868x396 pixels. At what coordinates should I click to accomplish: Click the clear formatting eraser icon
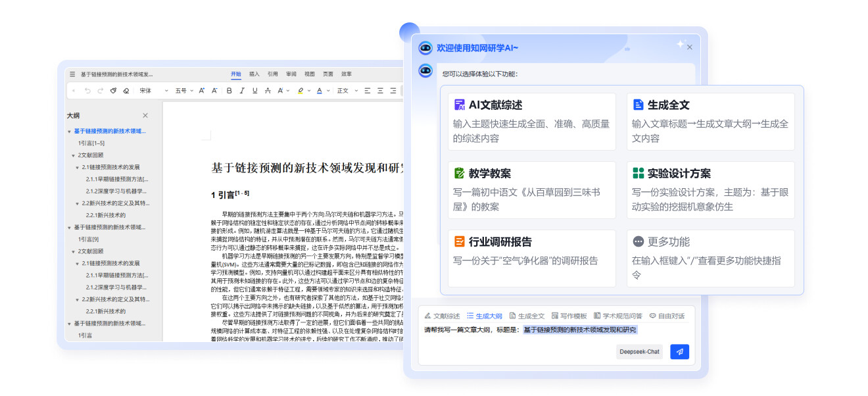coord(126,91)
